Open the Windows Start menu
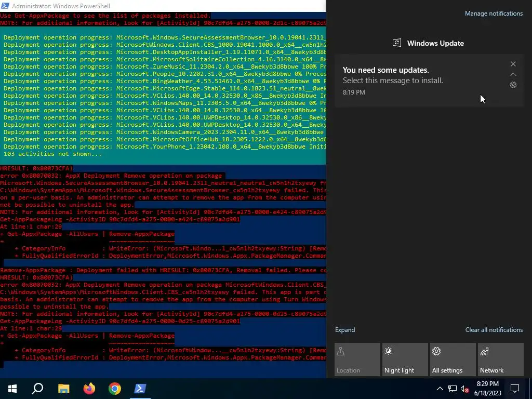The width and height of the screenshot is (532, 399). click(12, 389)
